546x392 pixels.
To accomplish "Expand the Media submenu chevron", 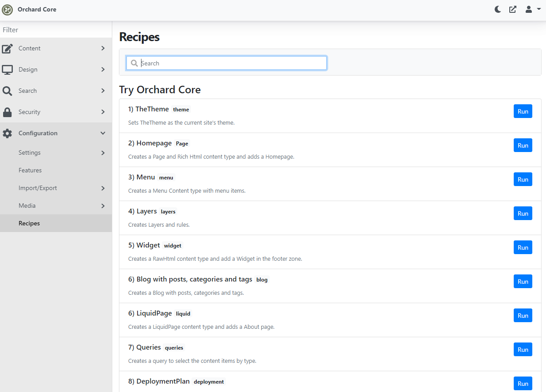I will click(x=103, y=206).
